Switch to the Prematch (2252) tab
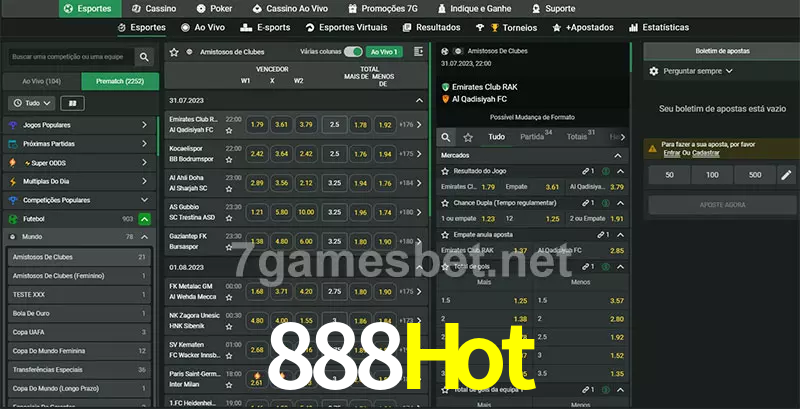Viewport: 800px width, 409px height. 118,80
